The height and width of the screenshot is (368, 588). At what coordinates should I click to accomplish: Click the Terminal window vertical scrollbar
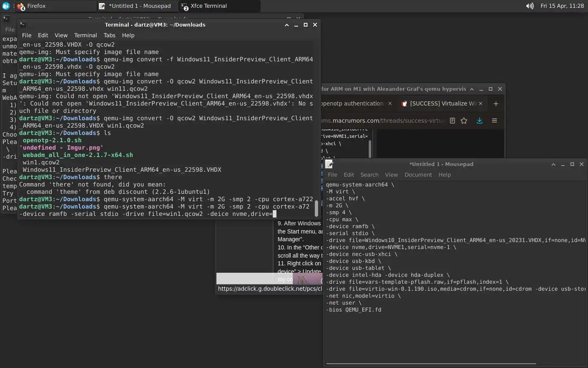(316, 209)
